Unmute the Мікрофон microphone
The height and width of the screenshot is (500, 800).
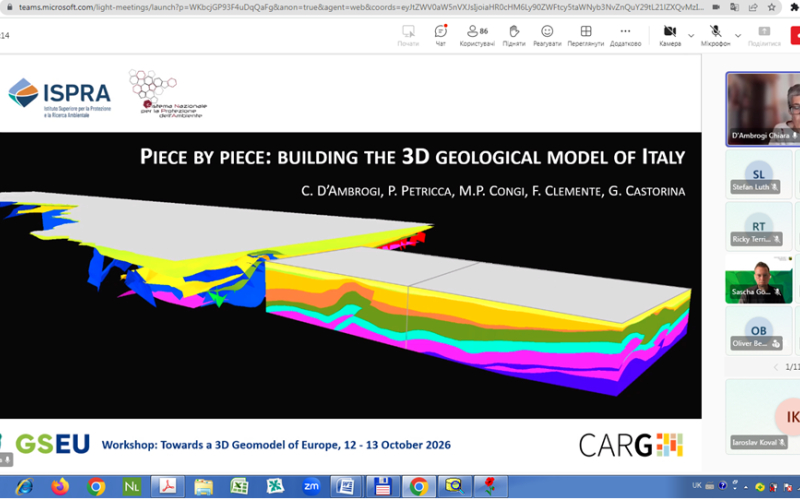point(715,35)
